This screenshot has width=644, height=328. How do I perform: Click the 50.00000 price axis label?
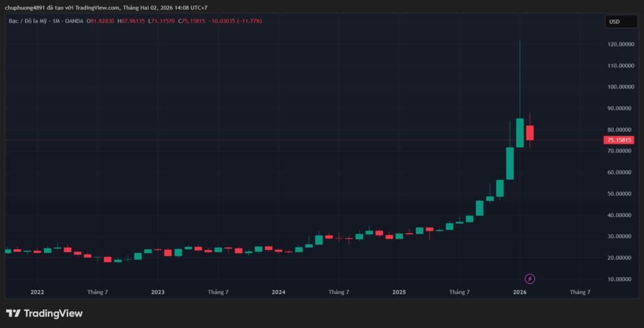tap(620, 194)
